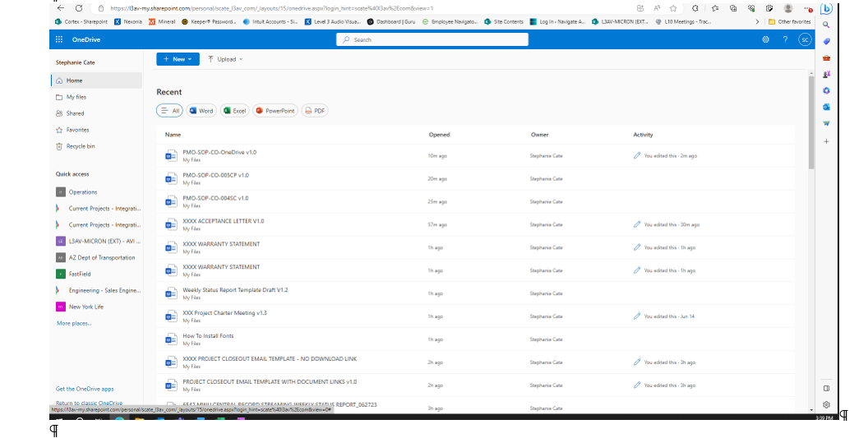The width and height of the screenshot is (868, 438).
Task: Click the Owner column header
Action: [540, 135]
